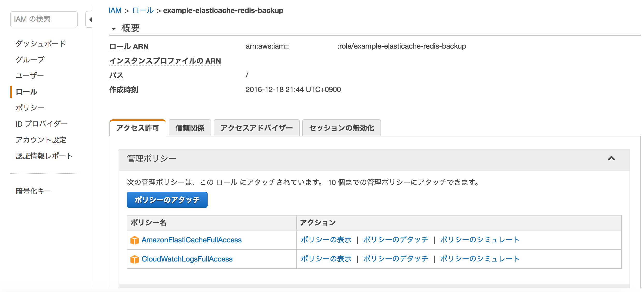Image resolution: width=644 pixels, height=292 pixels.
Task: Click the ロール ARN label
Action: tap(129, 47)
